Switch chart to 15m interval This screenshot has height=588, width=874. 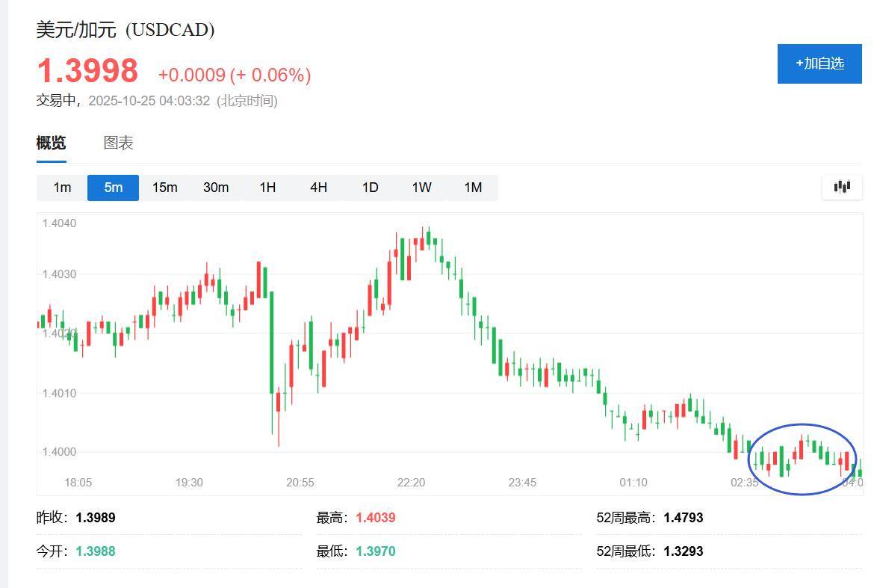[x=164, y=188]
